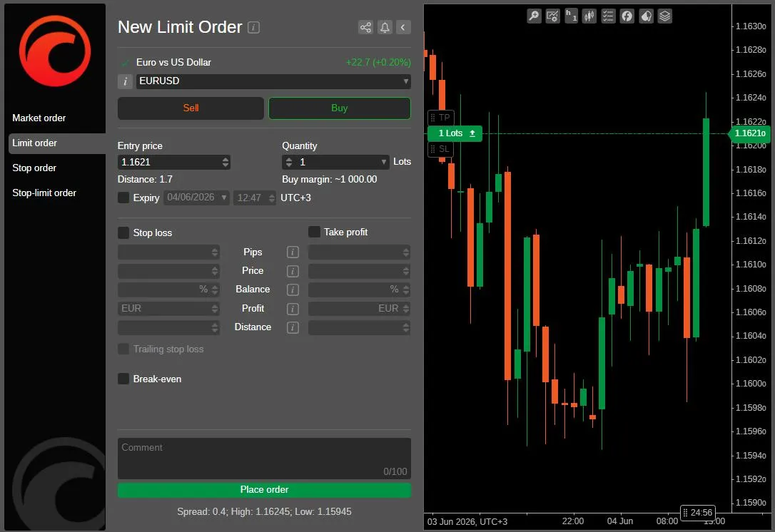Screen dimensions: 775x532
Task: Enable the Stop loss checkbox
Action: click(x=123, y=232)
